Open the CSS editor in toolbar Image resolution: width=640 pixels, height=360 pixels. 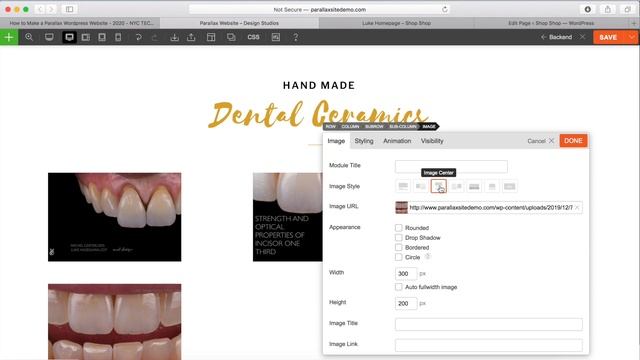253,37
